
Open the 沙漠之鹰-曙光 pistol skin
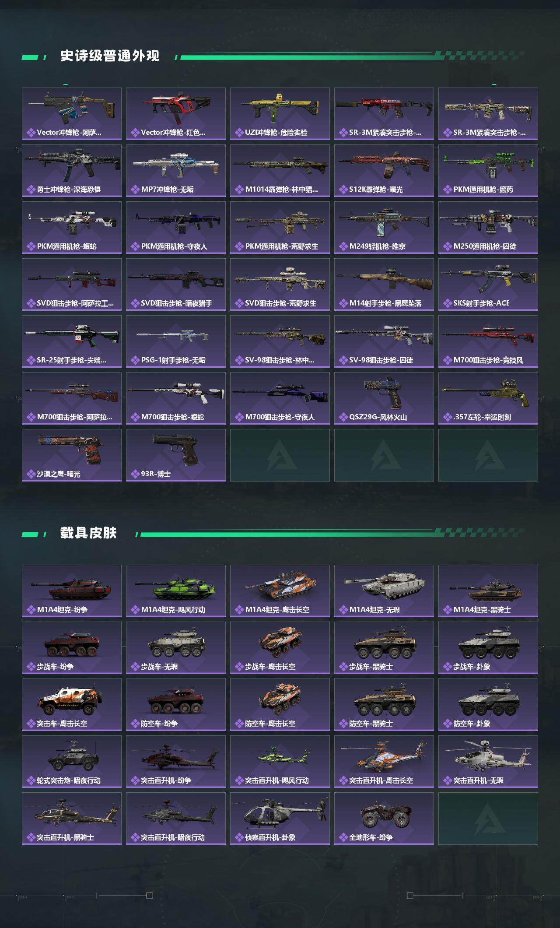(x=72, y=455)
